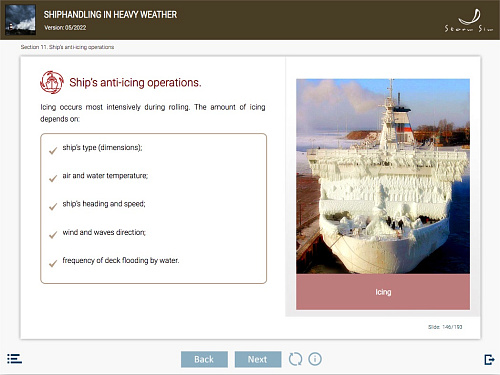Viewport: 500px width, 375px height.
Task: Click the checkmark next to 'frequency of deck flooding'
Action: click(x=53, y=264)
